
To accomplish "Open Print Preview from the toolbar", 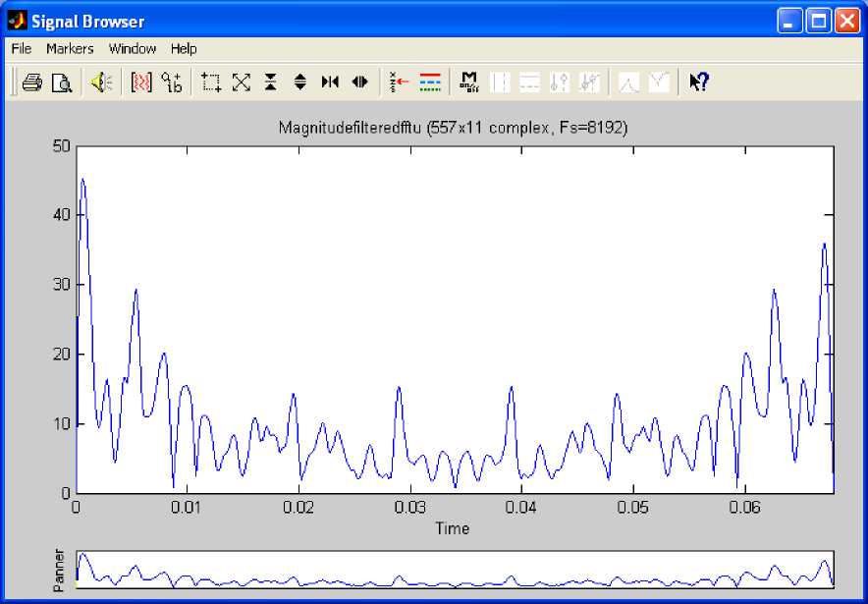I will pyautogui.click(x=62, y=82).
